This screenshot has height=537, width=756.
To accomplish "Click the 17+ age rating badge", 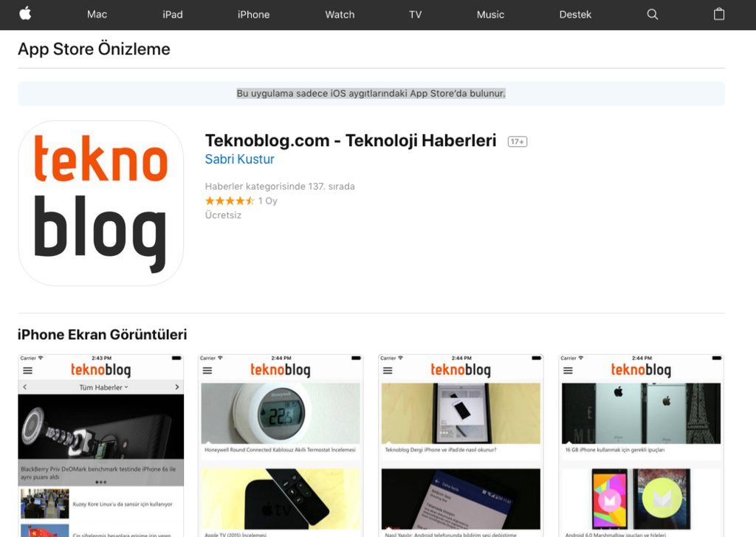I will 518,142.
